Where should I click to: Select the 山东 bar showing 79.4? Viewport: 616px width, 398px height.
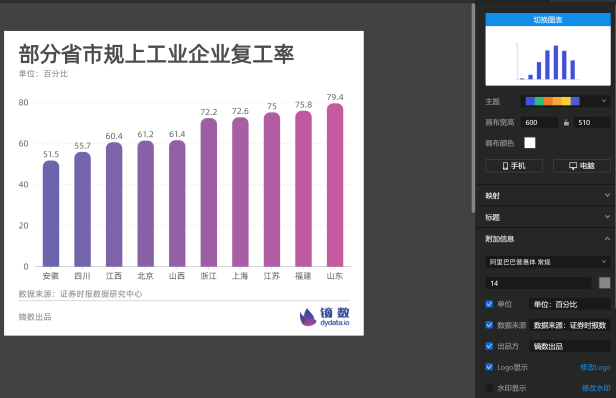tap(335, 185)
